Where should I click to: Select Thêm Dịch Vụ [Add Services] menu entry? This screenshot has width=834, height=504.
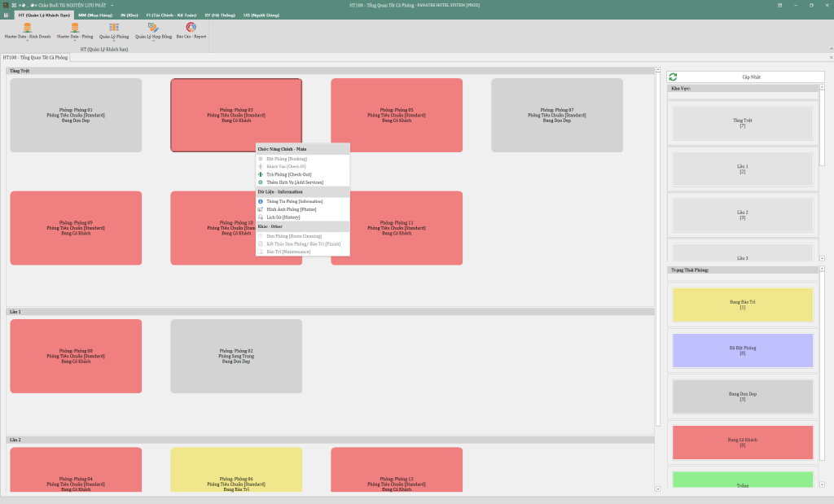(x=289, y=182)
